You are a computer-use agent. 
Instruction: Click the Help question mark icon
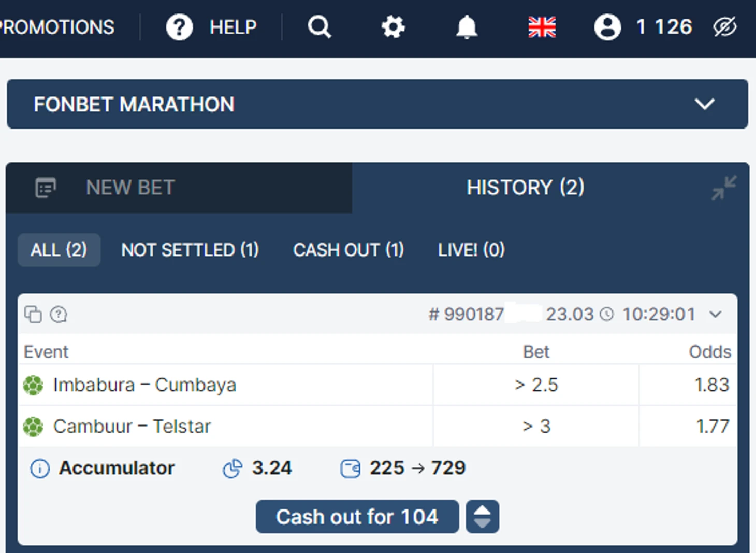click(x=179, y=27)
